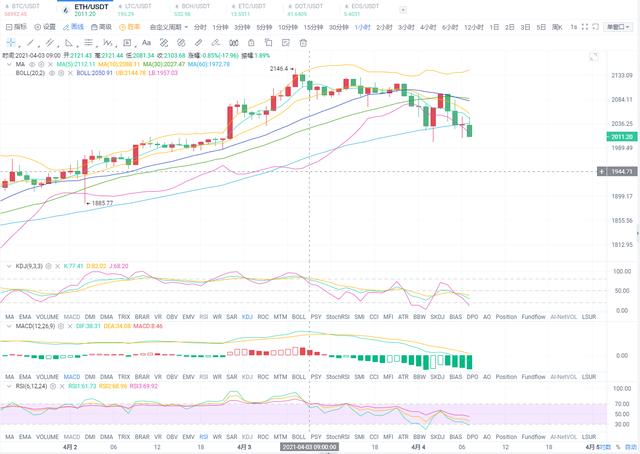
Task: Switch to the BCH/USDT tab
Action: (192, 10)
